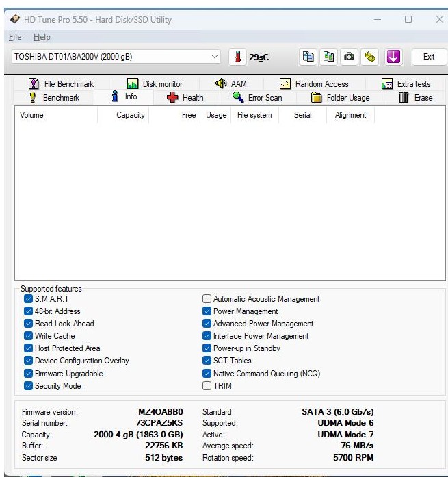Click the Capacity column header
The image size is (448, 477).
coord(130,115)
